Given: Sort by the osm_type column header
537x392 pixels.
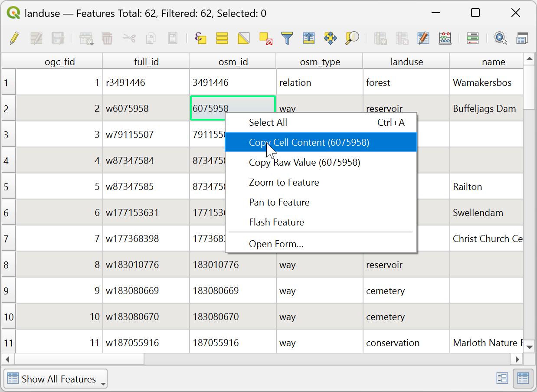Looking at the screenshot, I should coord(320,62).
